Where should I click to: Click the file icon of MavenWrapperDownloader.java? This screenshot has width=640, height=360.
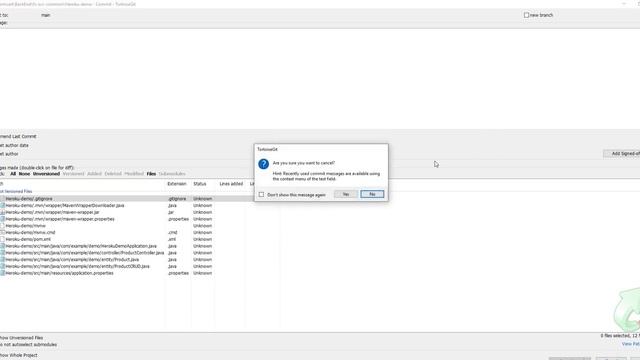[2, 205]
